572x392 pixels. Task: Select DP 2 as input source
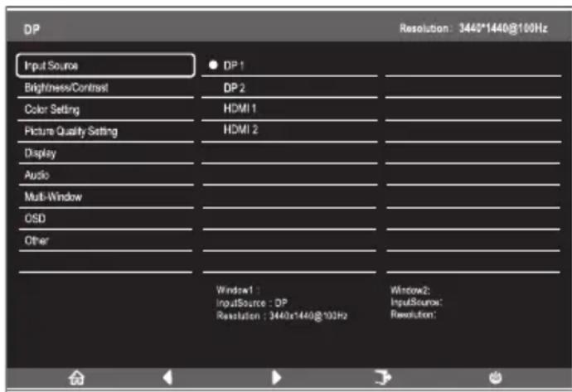[x=289, y=88]
